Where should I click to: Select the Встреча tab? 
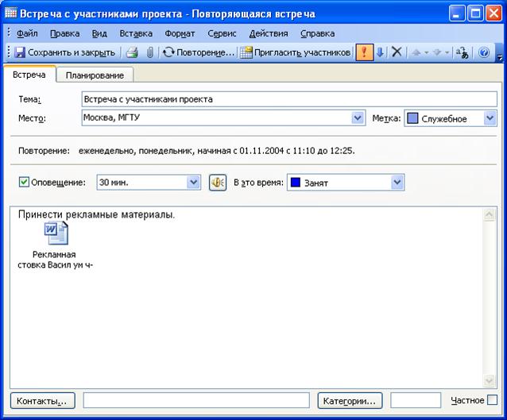pyautogui.click(x=29, y=75)
